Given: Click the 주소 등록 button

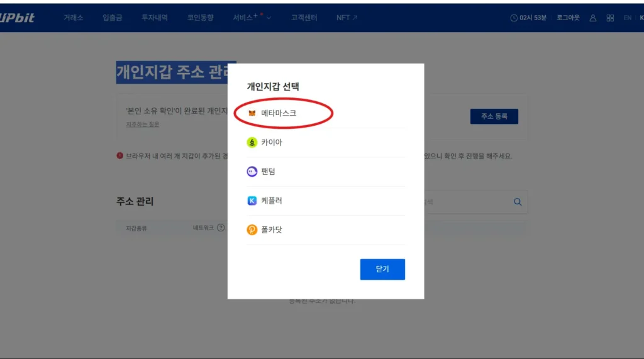Looking at the screenshot, I should coord(494,116).
